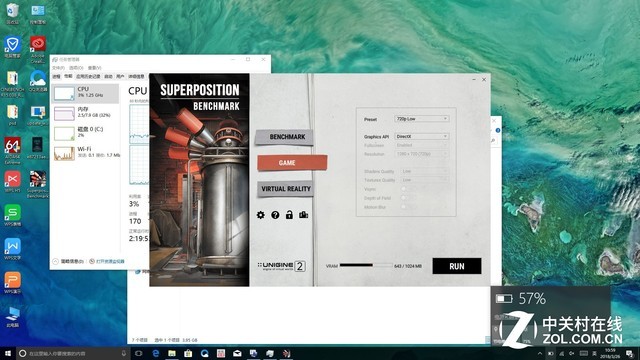Open Microsoft Store from taskbar
This screenshot has width=640, height=360.
click(x=188, y=353)
